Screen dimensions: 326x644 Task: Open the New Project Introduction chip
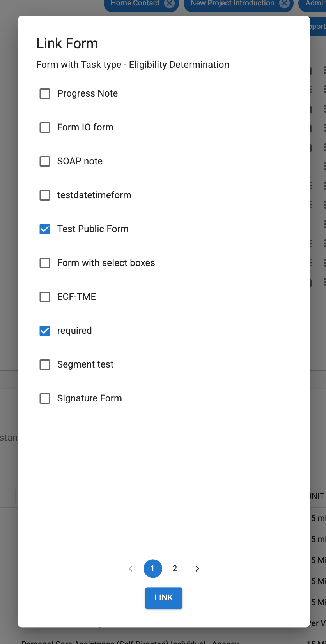tap(232, 4)
